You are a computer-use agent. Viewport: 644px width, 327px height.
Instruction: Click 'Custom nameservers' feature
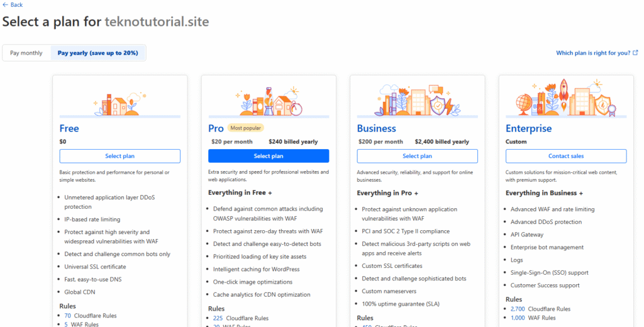(x=389, y=291)
